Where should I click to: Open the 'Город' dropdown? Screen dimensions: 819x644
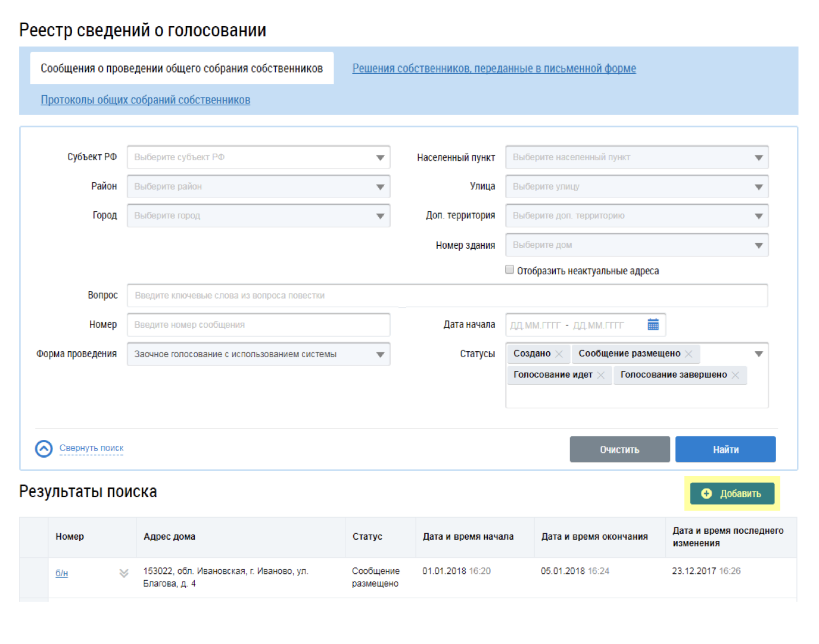pyautogui.click(x=259, y=215)
